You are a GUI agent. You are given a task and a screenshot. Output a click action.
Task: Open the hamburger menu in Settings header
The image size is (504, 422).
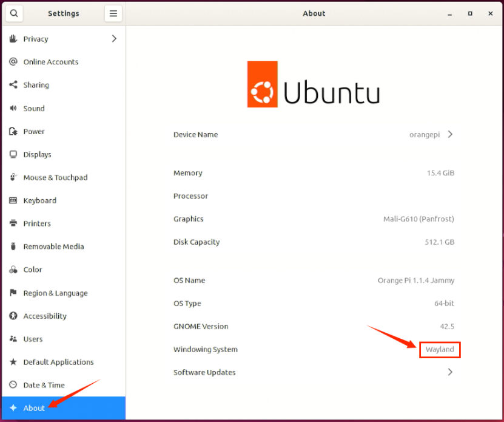[x=113, y=13]
